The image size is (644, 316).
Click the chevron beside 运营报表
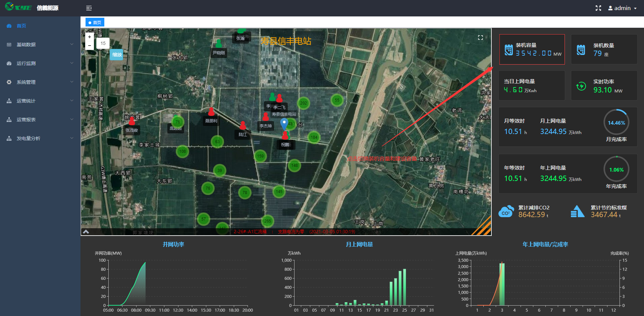coord(72,119)
